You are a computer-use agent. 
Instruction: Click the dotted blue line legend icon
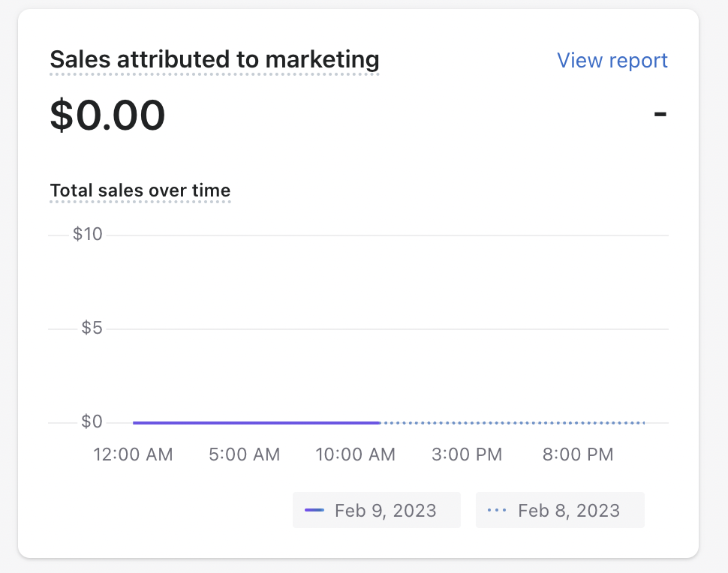pyautogui.click(x=497, y=511)
